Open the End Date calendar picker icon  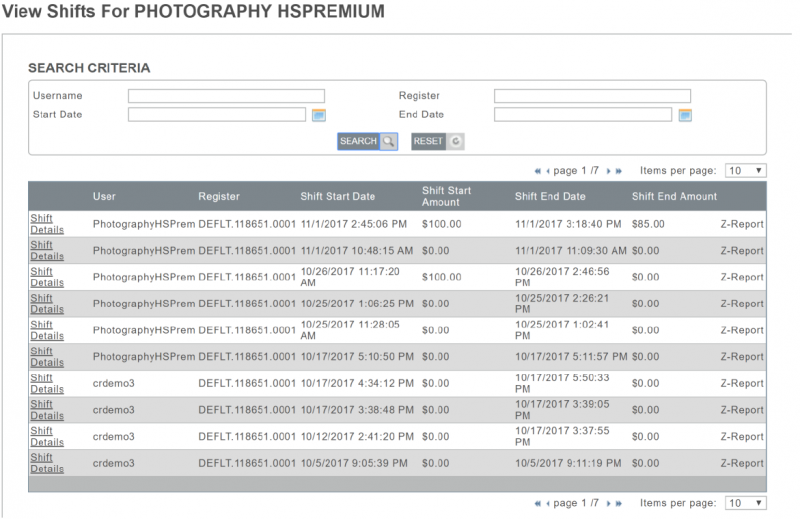(685, 115)
